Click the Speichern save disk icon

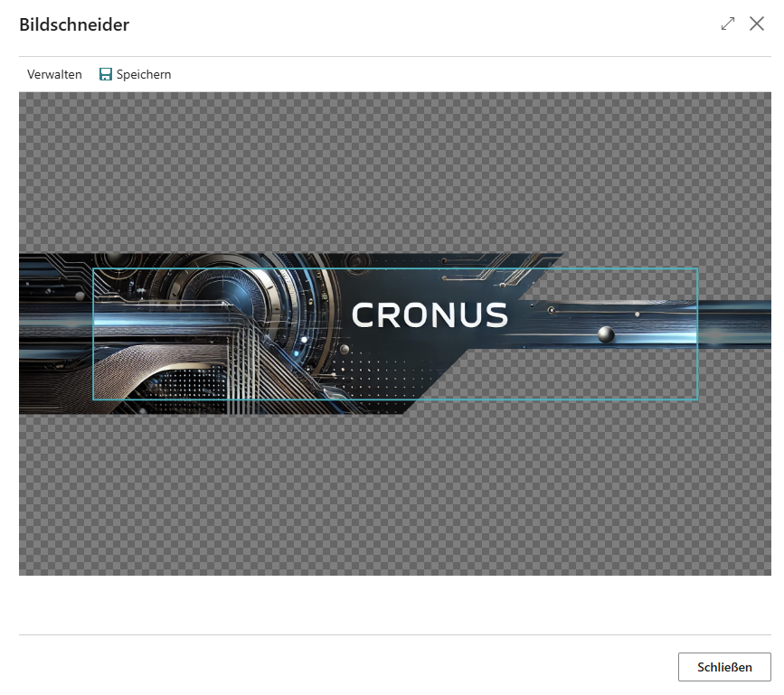106,74
